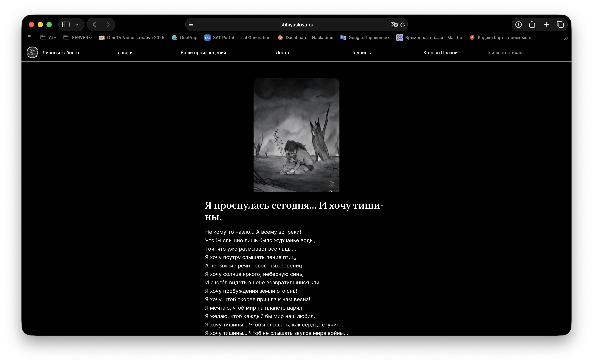Image resolution: width=593 pixels, height=364 pixels.
Task: Open the Подписка page
Action: click(x=361, y=52)
